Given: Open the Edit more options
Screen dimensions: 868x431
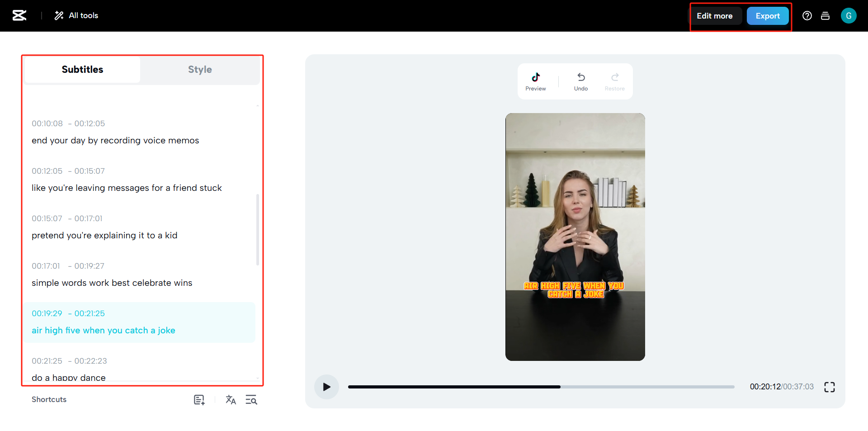Looking at the screenshot, I should pyautogui.click(x=716, y=15).
